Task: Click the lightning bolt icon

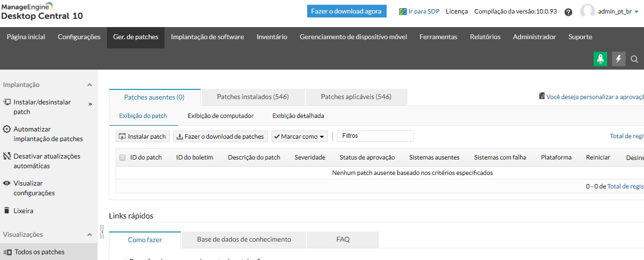Action: pyautogui.click(x=618, y=59)
